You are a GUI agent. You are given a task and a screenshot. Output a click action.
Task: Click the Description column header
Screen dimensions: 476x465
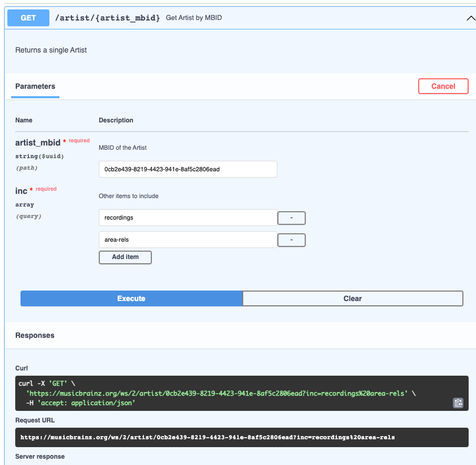(116, 120)
